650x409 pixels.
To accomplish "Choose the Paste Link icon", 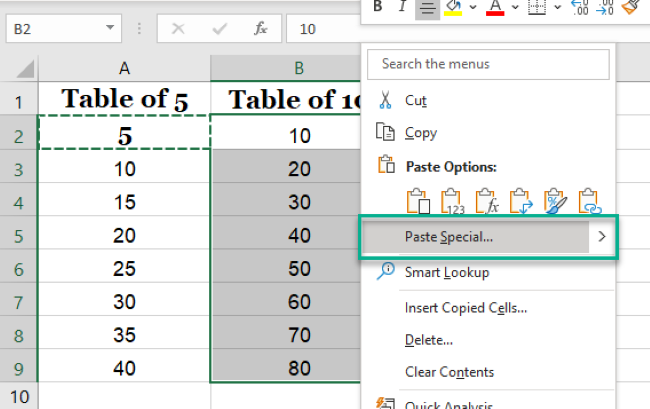I will 589,203.
